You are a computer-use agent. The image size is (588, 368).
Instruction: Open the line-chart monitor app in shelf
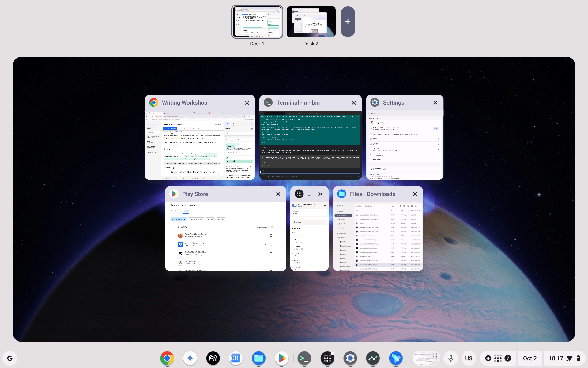373,358
